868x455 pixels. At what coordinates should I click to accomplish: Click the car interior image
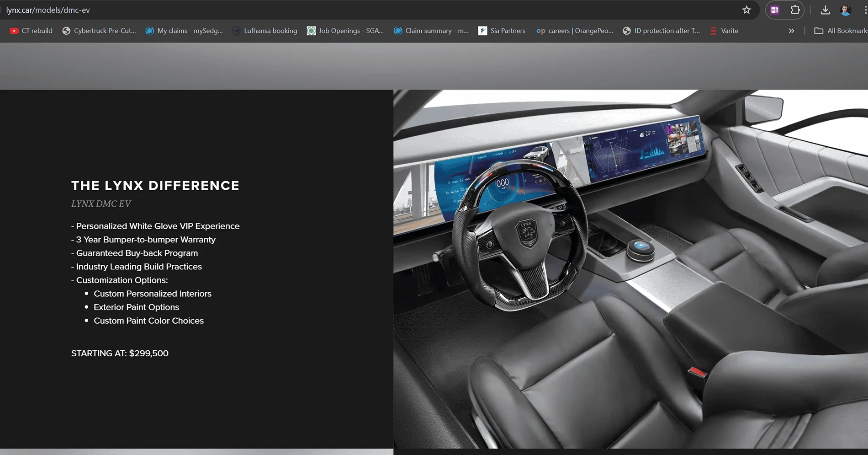point(630,269)
